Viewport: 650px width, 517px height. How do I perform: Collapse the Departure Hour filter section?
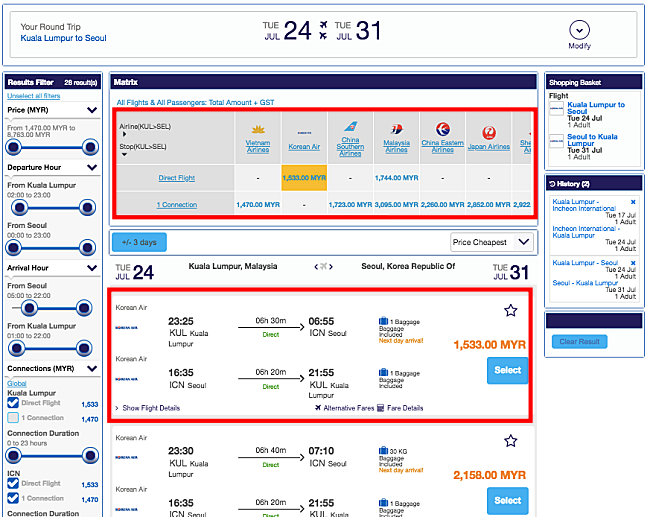tap(92, 167)
